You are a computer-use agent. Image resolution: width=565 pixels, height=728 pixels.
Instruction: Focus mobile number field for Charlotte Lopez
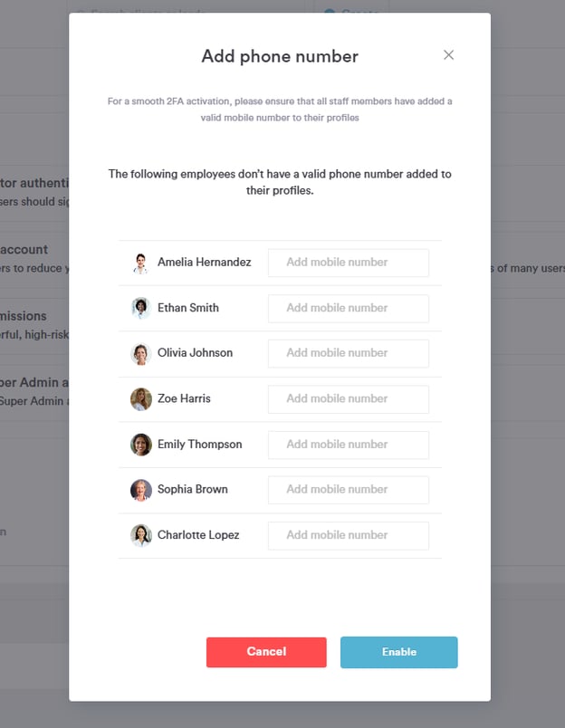[x=348, y=535]
